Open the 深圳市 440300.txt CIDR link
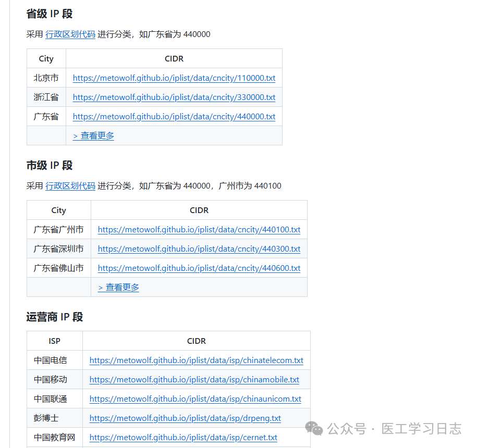 click(x=199, y=249)
